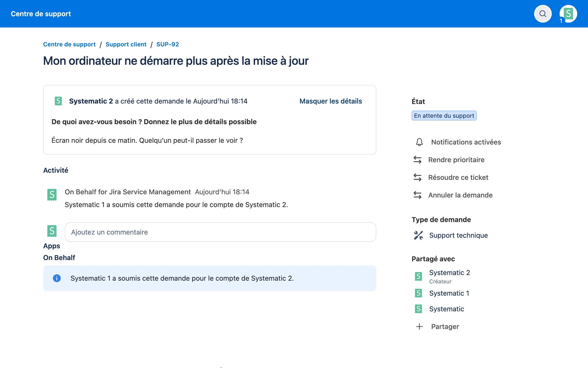Viewport: 588px width, 368px height.
Task: Click the notifications bell icon
Action: point(419,142)
